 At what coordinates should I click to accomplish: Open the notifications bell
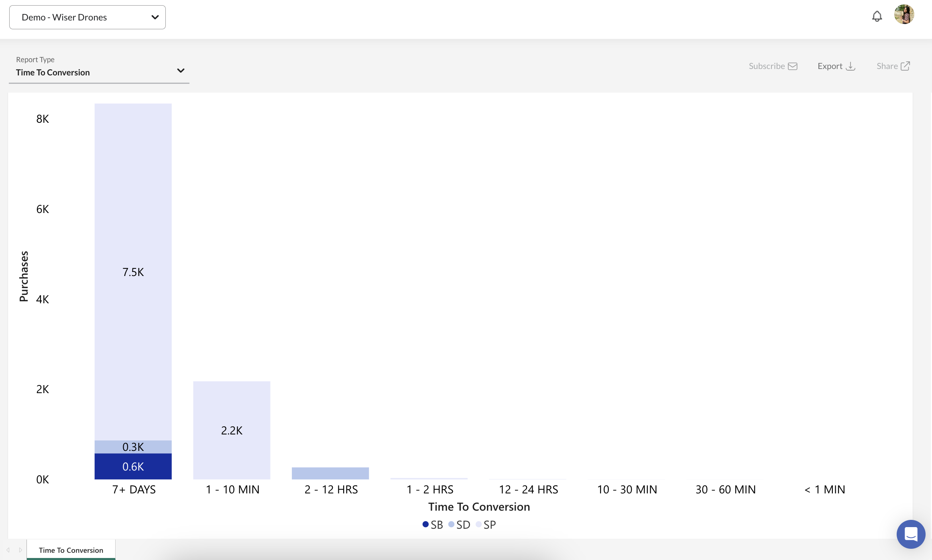[x=877, y=16]
